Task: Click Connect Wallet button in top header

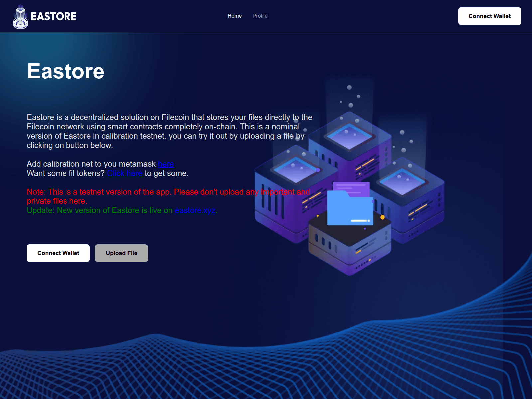Action: click(489, 16)
